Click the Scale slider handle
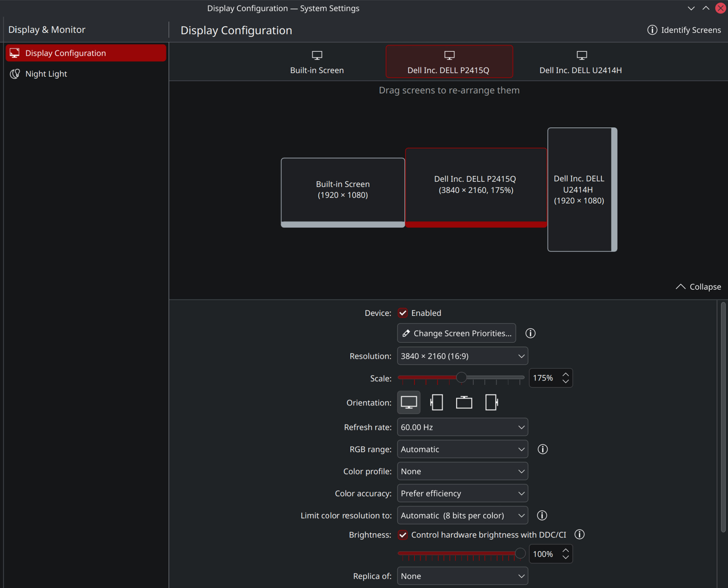728x588 pixels. point(461,377)
